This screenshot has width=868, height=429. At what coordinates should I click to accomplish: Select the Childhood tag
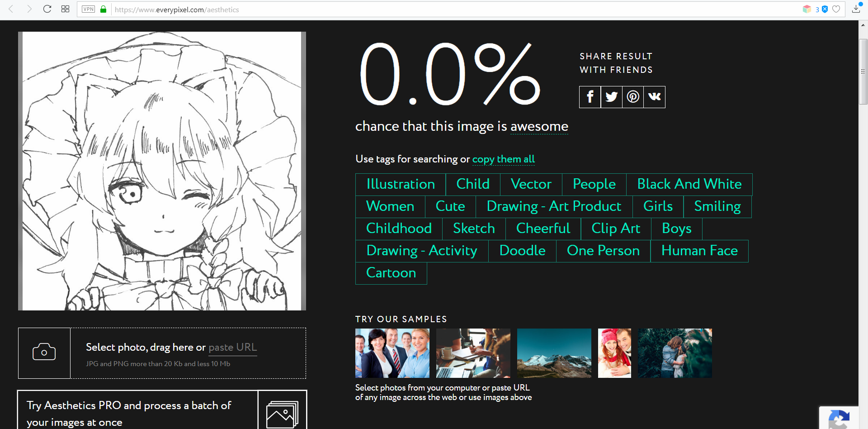pyautogui.click(x=399, y=229)
